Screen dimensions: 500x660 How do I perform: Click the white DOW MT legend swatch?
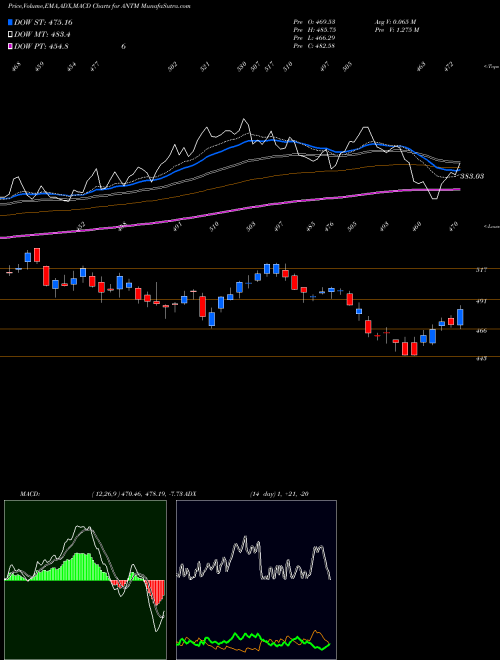click(11, 35)
